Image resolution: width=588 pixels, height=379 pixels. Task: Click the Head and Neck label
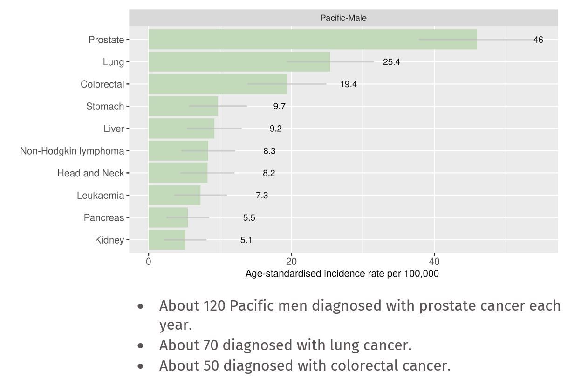click(91, 173)
